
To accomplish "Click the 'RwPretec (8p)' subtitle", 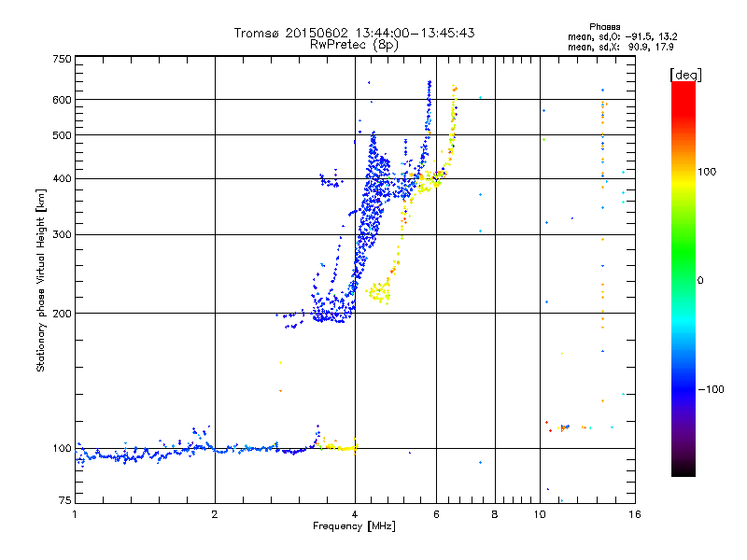I will tap(354, 45).
